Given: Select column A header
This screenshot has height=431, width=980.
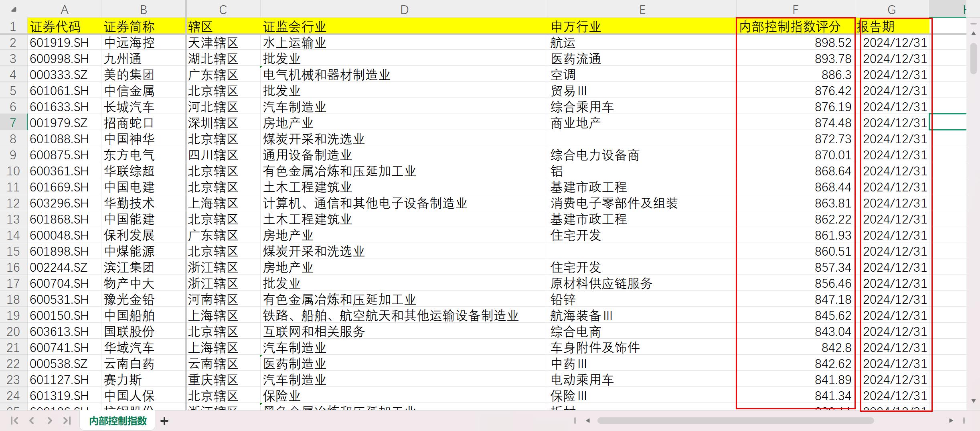Looking at the screenshot, I should [64, 10].
